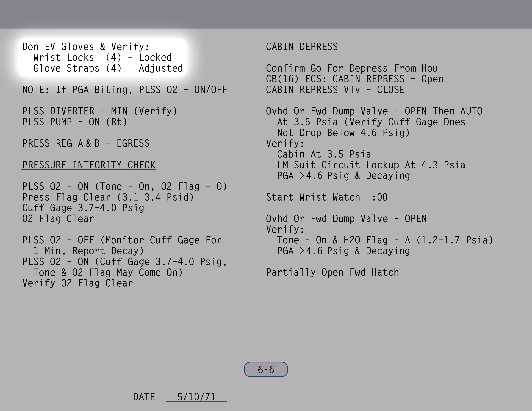Select PLSS DIVERTER - MIN (Verify) step
This screenshot has width=532, height=411.
click(x=100, y=111)
